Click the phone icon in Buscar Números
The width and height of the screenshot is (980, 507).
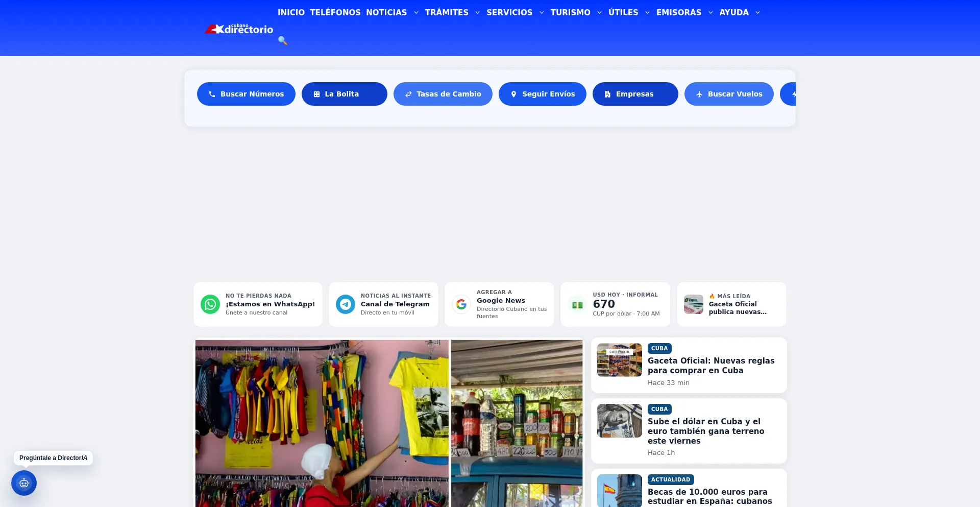(212, 94)
